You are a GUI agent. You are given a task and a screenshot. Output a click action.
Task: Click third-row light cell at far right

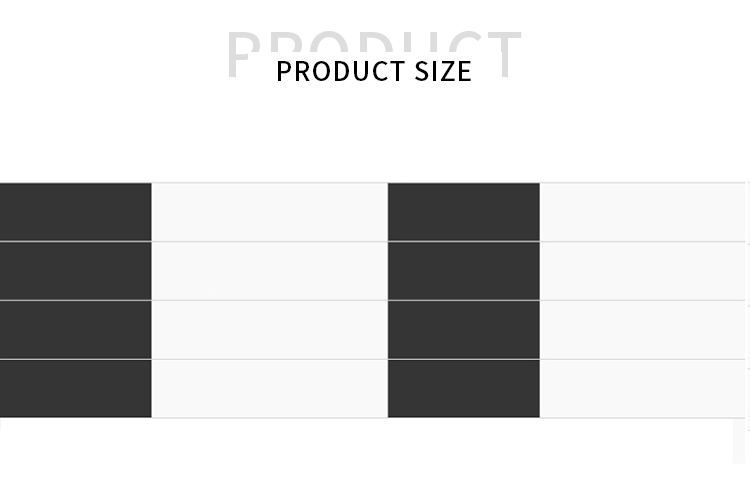tap(643, 330)
